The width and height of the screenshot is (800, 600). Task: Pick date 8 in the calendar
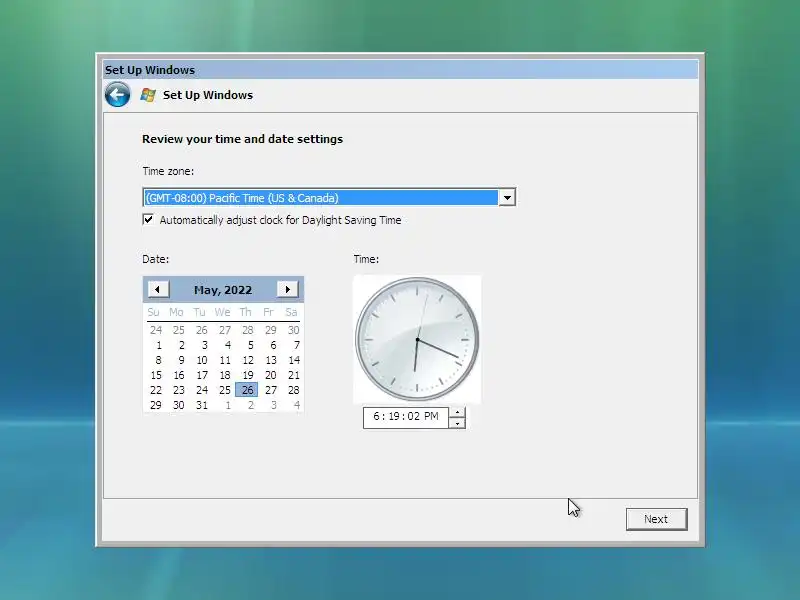[158, 360]
